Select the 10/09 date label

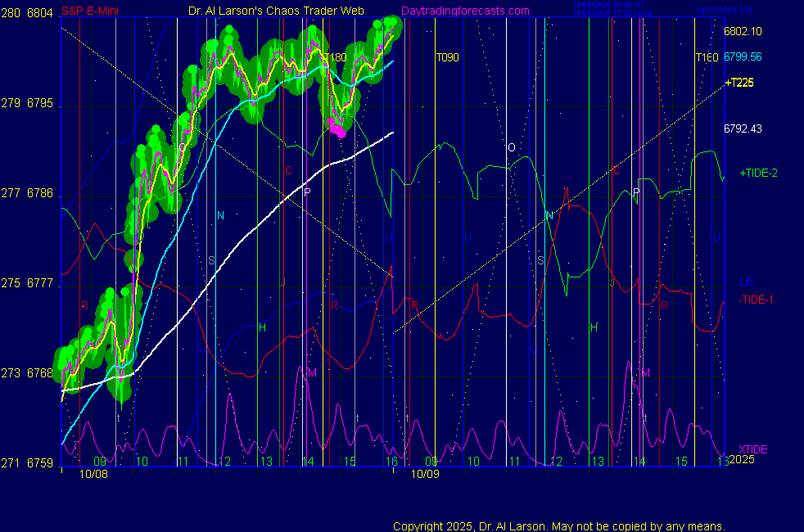point(425,473)
